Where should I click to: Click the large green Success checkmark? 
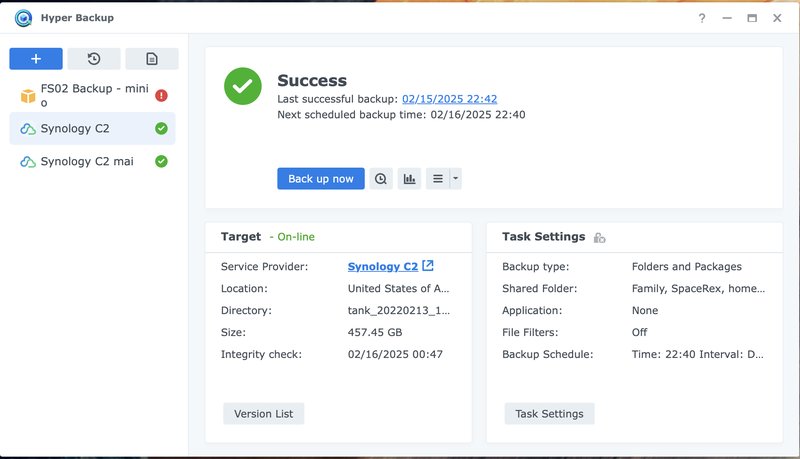(x=243, y=86)
